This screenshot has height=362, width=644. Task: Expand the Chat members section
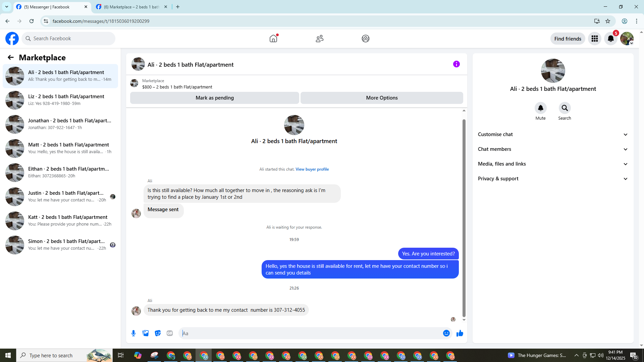(x=553, y=149)
